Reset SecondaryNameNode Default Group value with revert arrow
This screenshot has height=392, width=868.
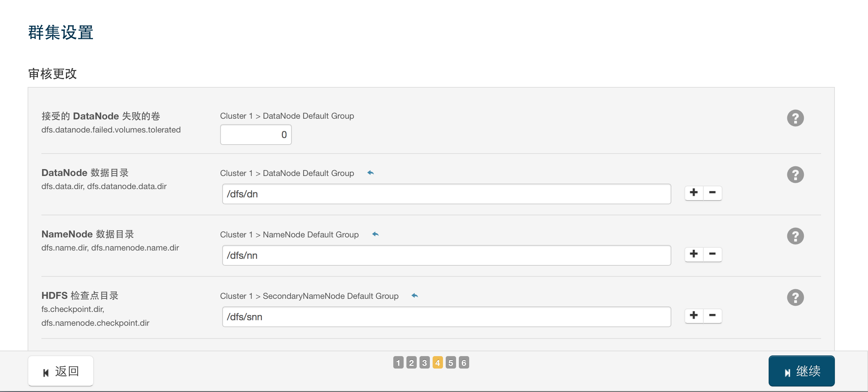(415, 296)
